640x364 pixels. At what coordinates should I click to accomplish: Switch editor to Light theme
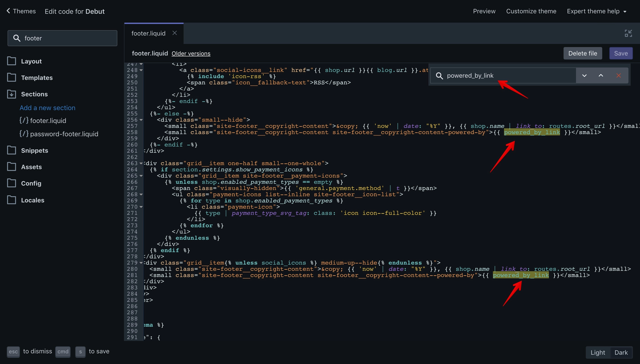598,352
